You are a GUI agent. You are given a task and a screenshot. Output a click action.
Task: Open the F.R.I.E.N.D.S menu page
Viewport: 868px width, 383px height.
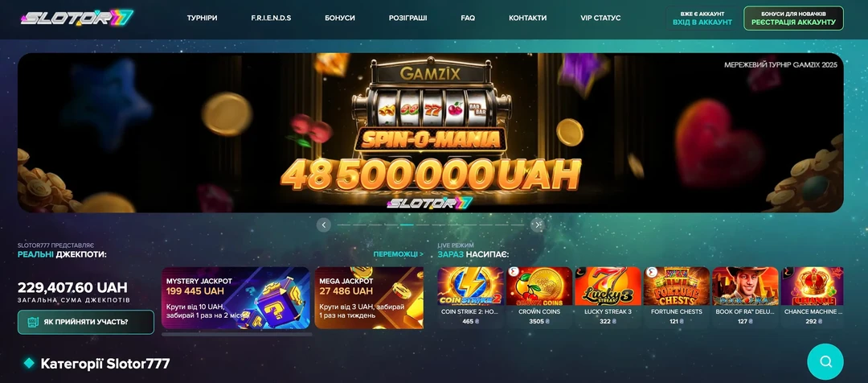(x=272, y=18)
